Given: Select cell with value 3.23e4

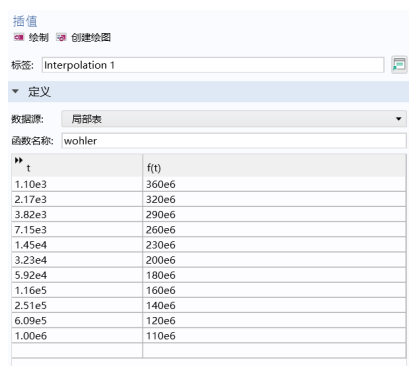Looking at the screenshot, I should tap(77, 260).
